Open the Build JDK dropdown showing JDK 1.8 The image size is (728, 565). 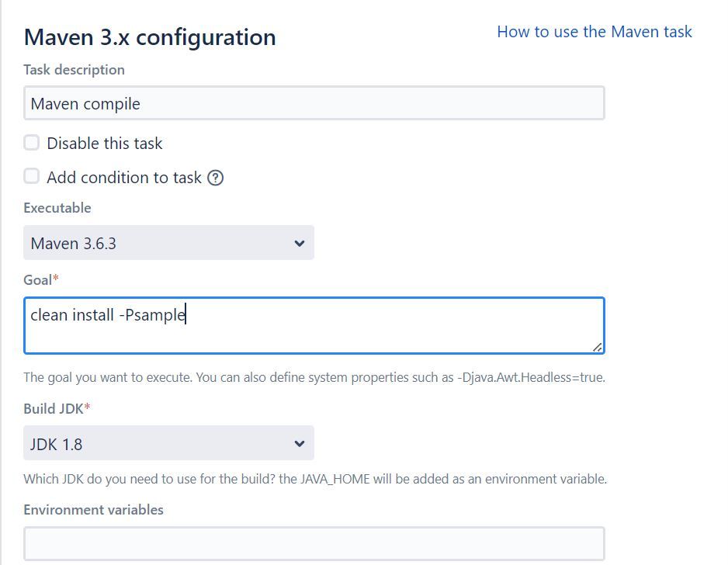168,443
